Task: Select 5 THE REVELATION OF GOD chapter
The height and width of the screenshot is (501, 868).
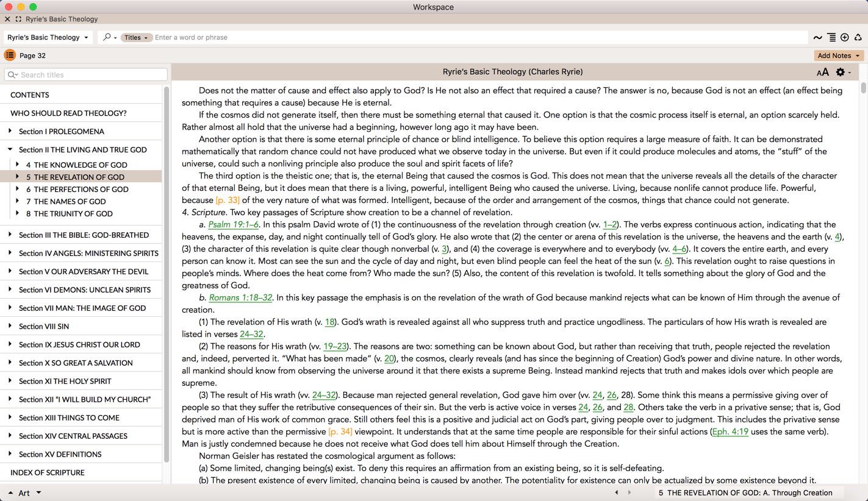Action: tap(81, 177)
